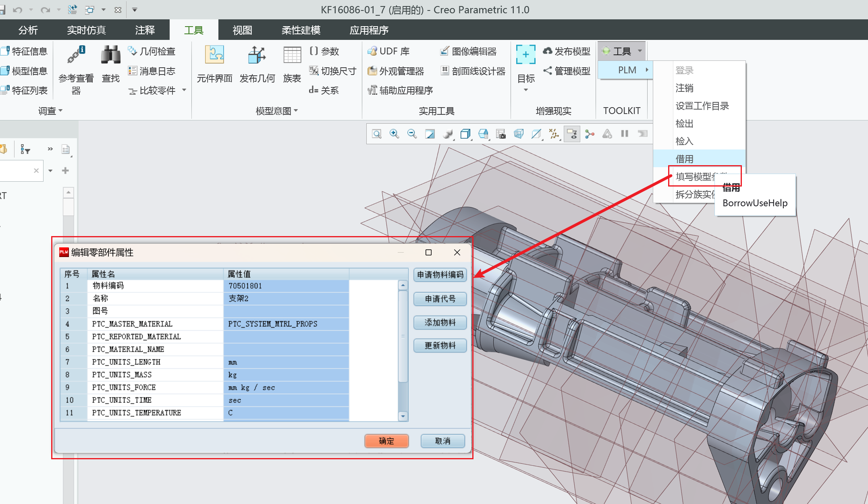This screenshot has width=868, height=504.
Task: Switch to the 分析 ribbon tab
Action: point(28,30)
